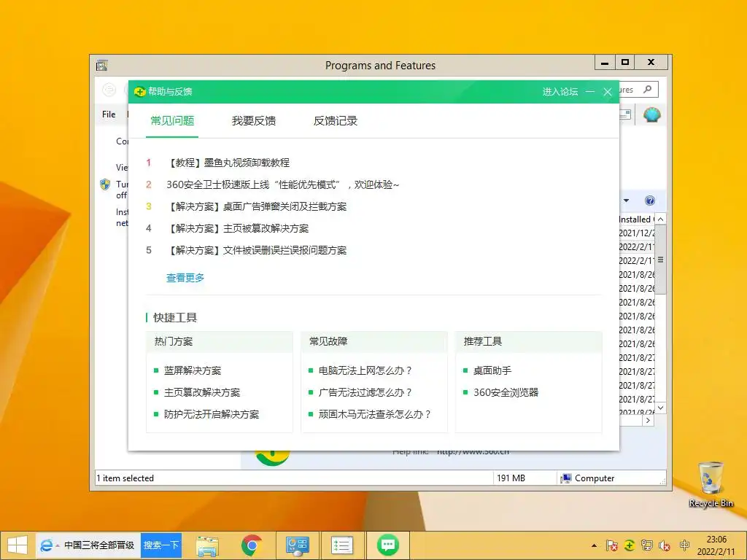The width and height of the screenshot is (747, 560).
Task: Close the 帮助与反馈 dialog
Action: pyautogui.click(x=608, y=91)
